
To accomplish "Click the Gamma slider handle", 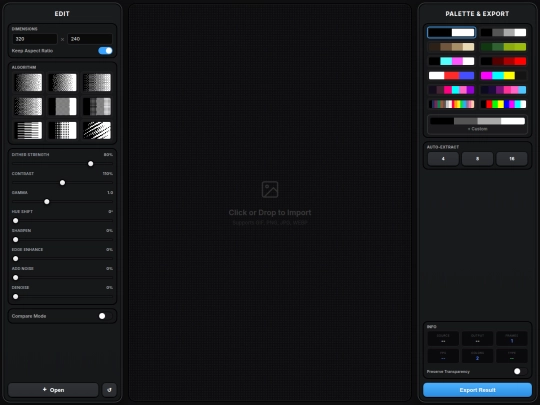I will [x=47, y=201].
